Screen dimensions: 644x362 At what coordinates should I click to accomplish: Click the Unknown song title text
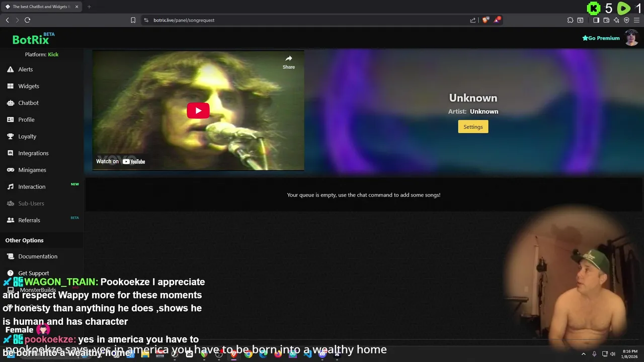click(473, 98)
